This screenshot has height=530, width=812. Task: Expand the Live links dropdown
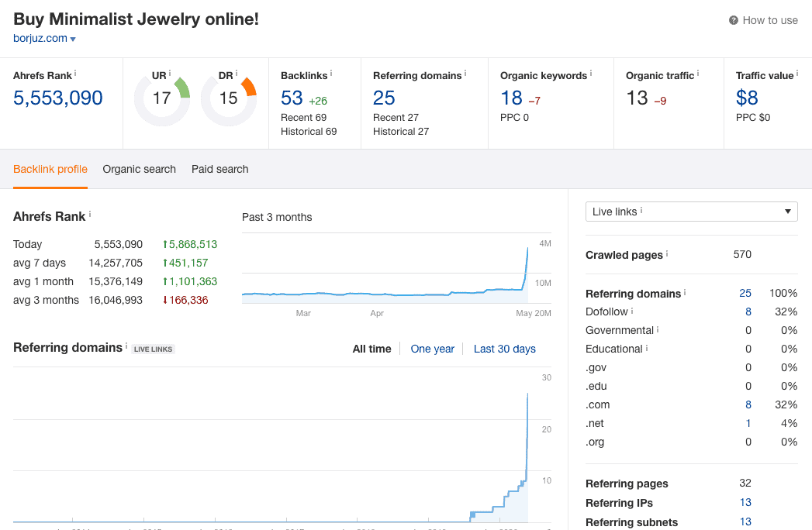coord(691,212)
